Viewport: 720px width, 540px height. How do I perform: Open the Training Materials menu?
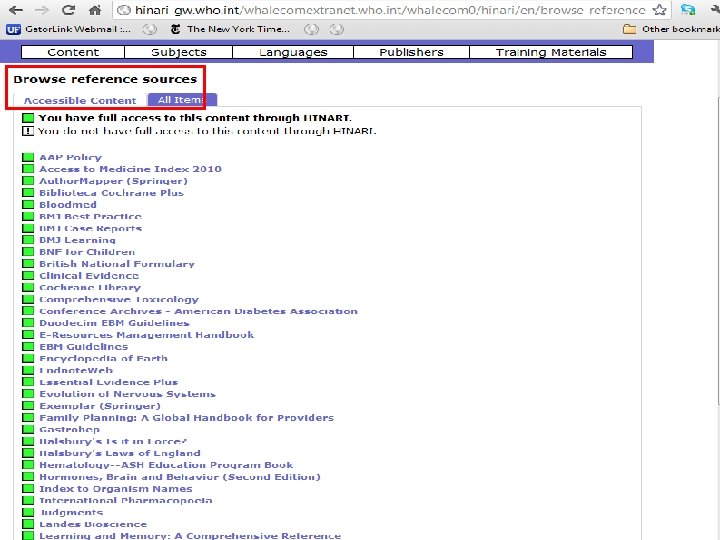[551, 52]
